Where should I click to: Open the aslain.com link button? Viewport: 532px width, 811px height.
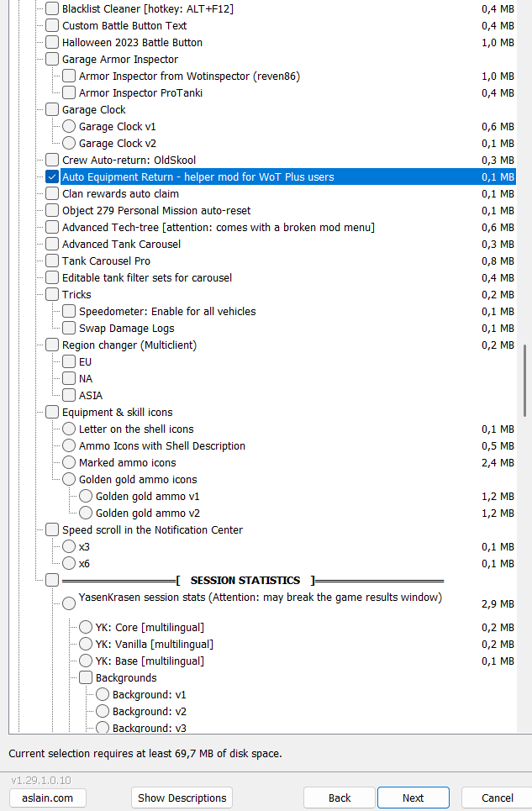point(48,798)
